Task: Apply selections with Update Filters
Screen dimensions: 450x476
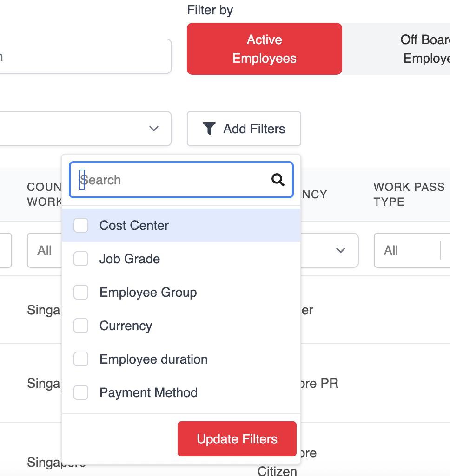Action: click(237, 439)
